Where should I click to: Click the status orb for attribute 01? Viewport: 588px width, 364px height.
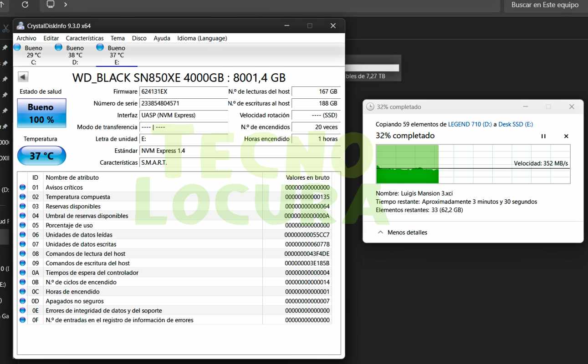[22, 187]
